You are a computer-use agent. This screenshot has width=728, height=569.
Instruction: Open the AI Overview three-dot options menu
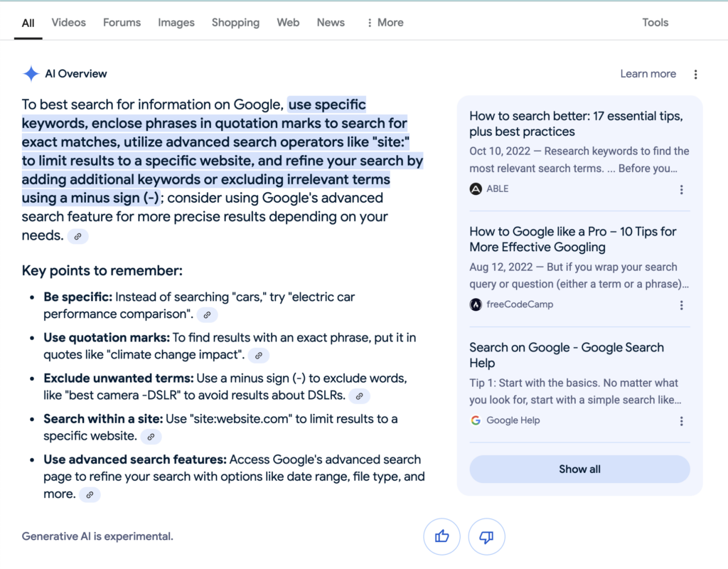click(x=695, y=74)
